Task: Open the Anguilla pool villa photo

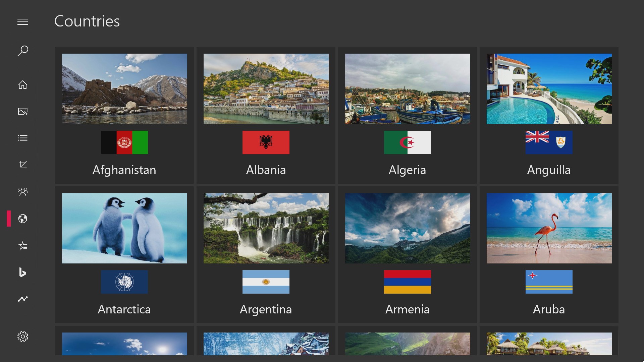Action: coord(549,89)
